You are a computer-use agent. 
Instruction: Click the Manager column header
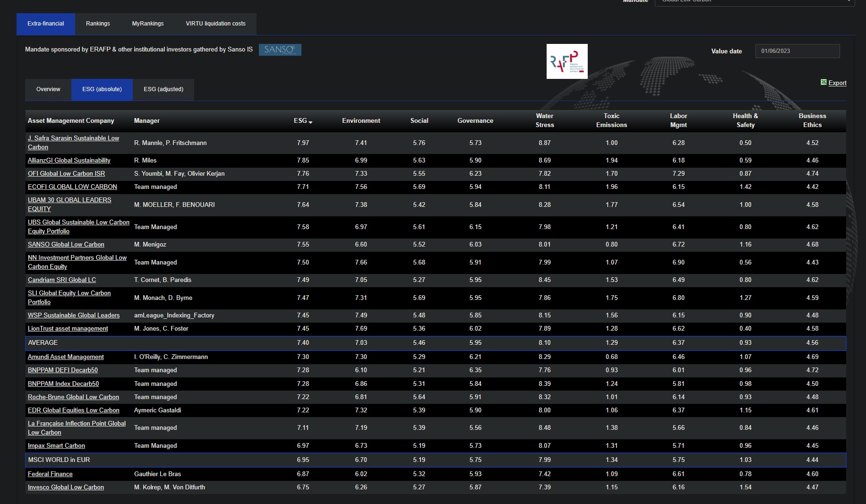pyautogui.click(x=147, y=121)
